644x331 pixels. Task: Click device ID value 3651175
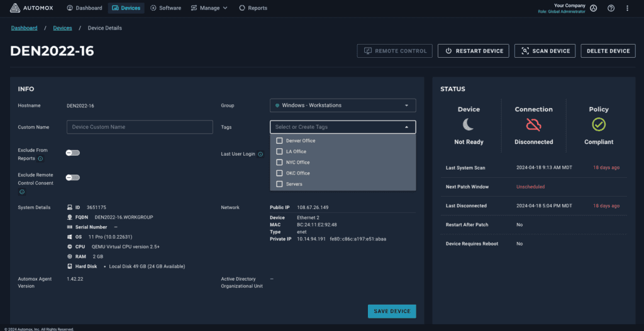coord(96,207)
